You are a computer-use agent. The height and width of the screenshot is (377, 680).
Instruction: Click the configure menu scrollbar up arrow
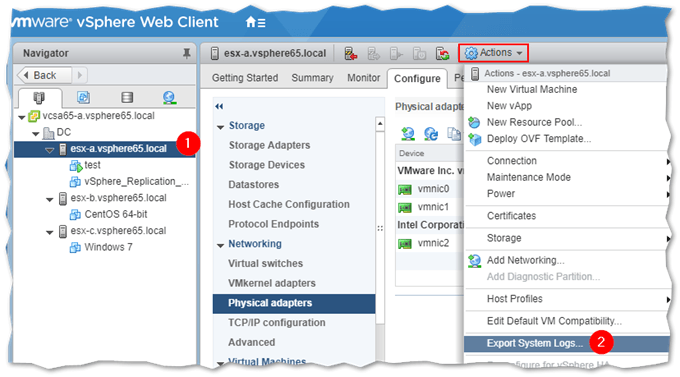tap(380, 124)
